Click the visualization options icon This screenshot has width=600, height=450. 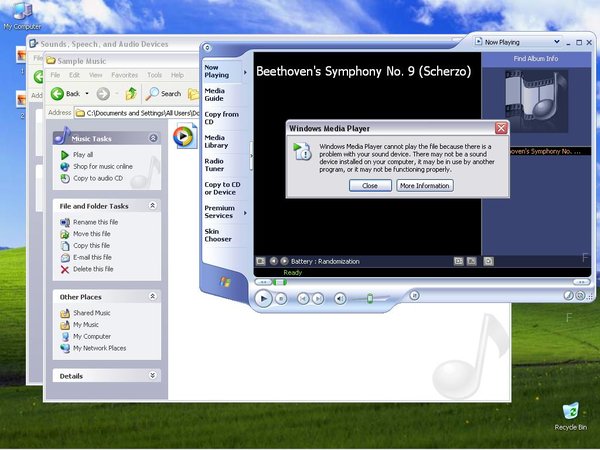click(261, 261)
